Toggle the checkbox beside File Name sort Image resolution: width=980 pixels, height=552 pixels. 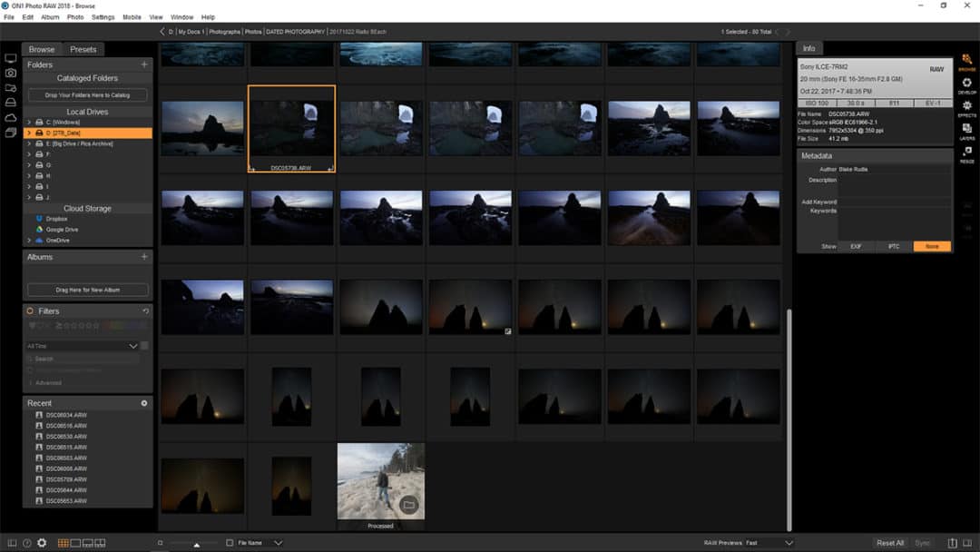230,543
